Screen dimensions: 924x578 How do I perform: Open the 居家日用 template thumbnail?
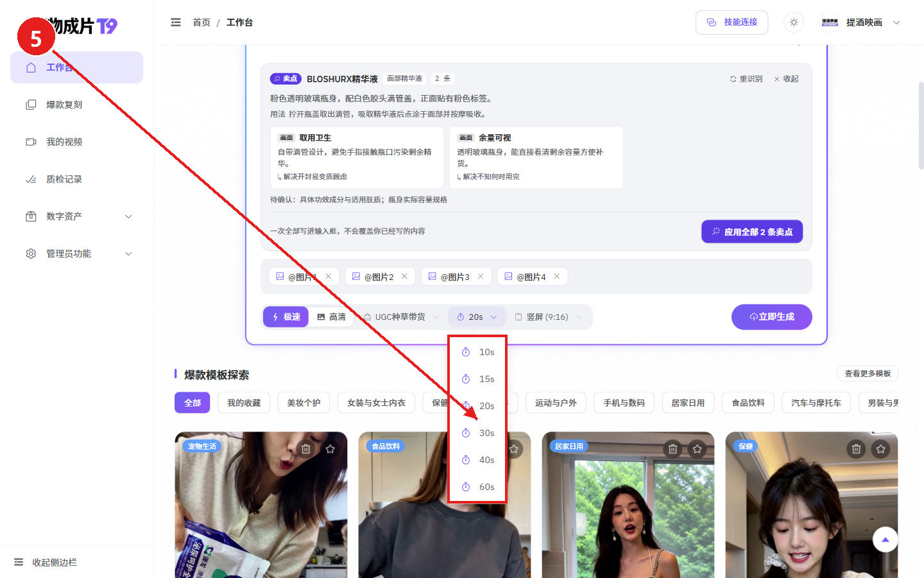[x=628, y=505]
